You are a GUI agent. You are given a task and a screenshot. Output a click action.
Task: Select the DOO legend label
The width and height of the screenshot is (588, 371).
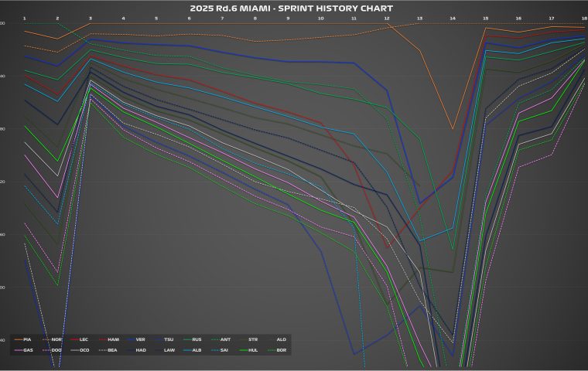[56, 350]
